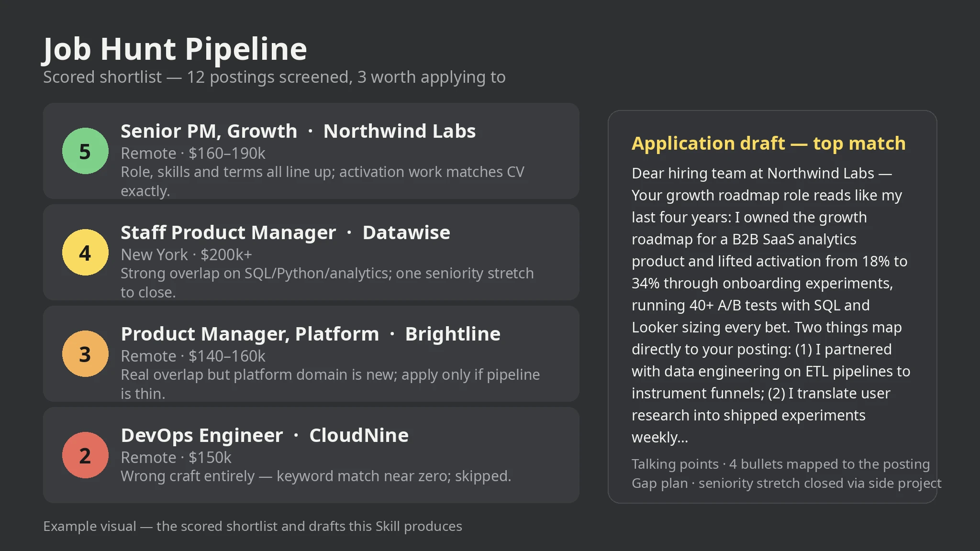
Task: Select the CloudNine company name
Action: pyautogui.click(x=359, y=435)
